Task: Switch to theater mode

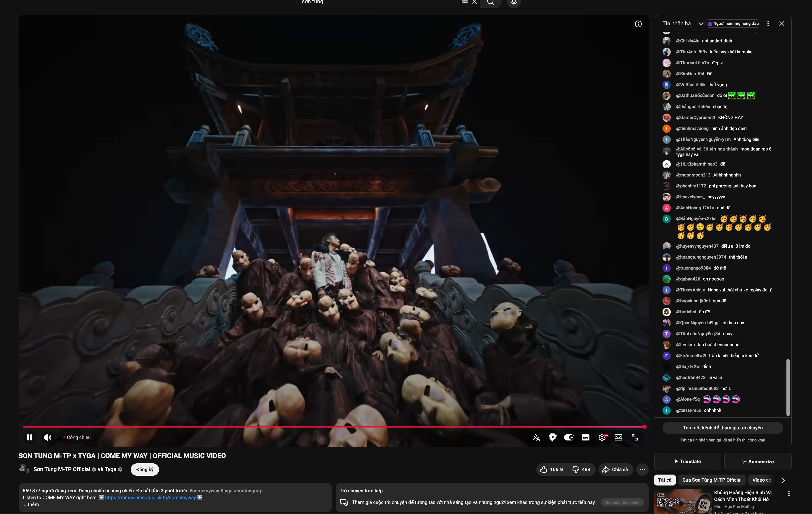Action: point(618,437)
